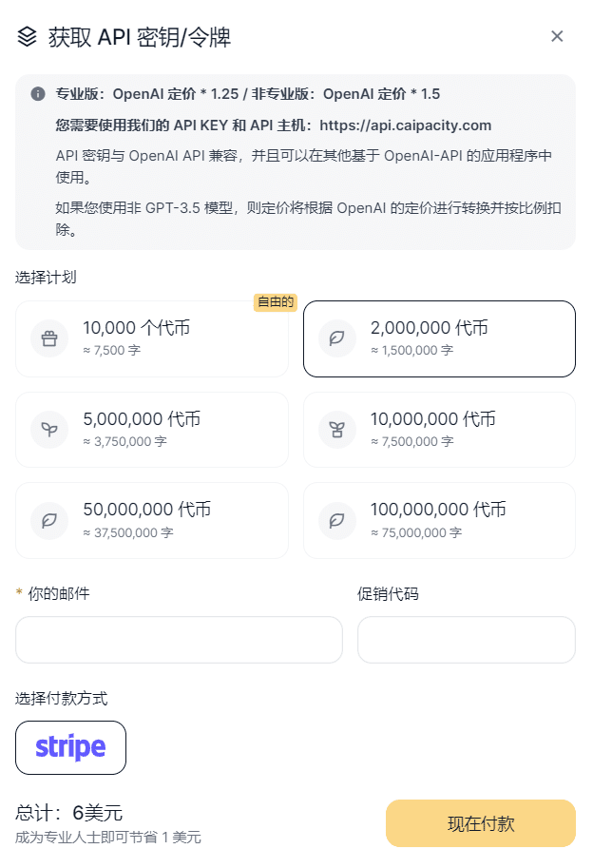Screen dimensions: 593x868
Task: Select the 5,000,000 token plan
Action: coord(152,429)
